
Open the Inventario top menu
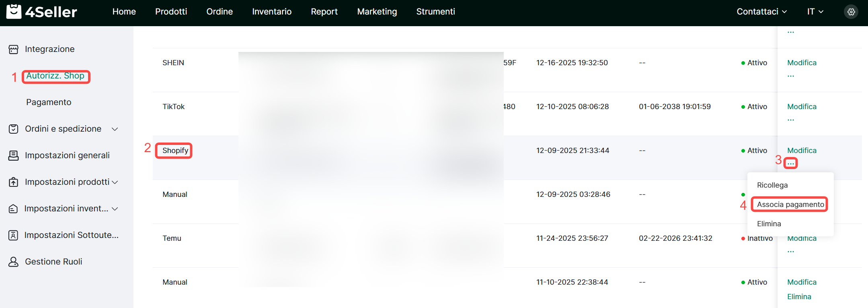pyautogui.click(x=271, y=12)
